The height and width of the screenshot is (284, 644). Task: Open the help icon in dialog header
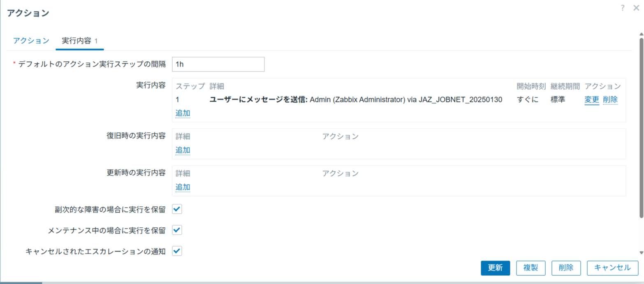click(x=623, y=8)
